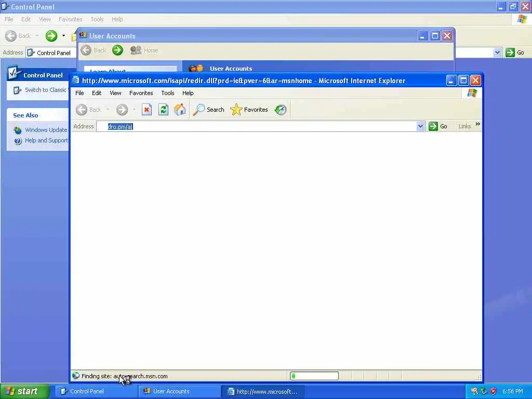Image resolution: width=532 pixels, height=399 pixels.
Task: Click the IE window resize grip
Action: 478,377
